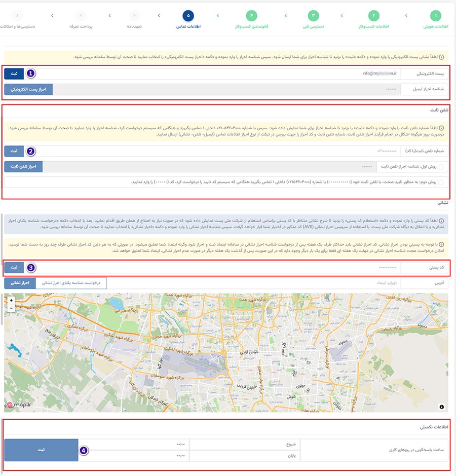The height and width of the screenshot is (476, 456).
Task: Zoom out the map with minus button
Action: tap(11, 308)
